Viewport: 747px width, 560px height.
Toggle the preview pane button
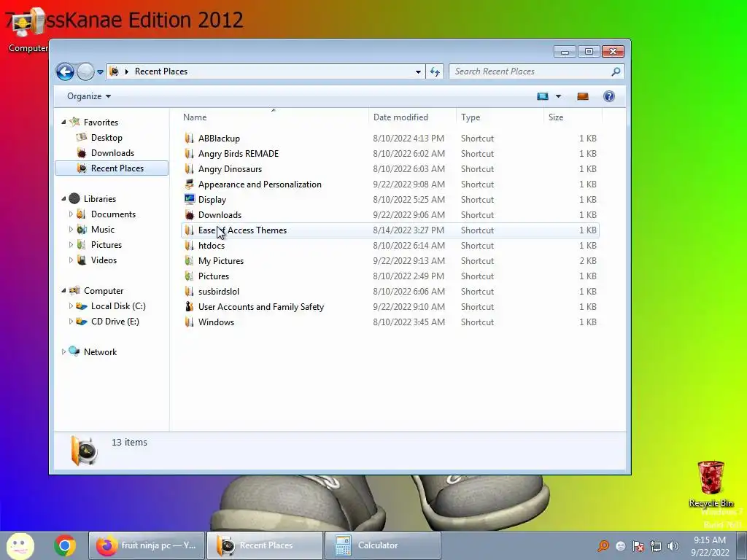coord(583,96)
